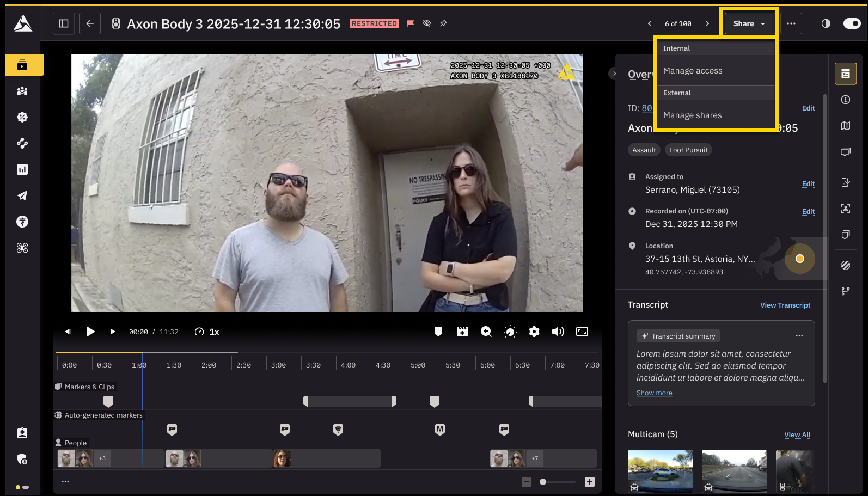Click the settings gear in player controls
Viewport: 868px width, 496px height.
(534, 332)
